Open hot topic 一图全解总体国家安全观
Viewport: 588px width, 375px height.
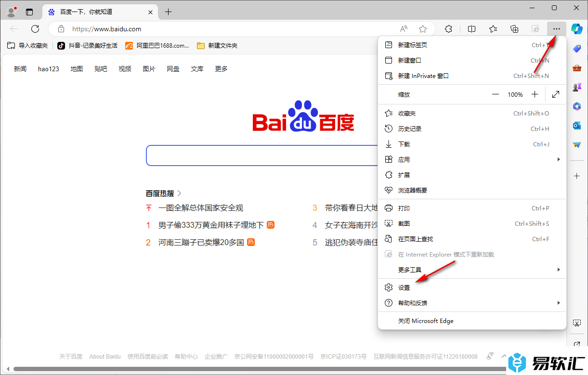pos(201,208)
